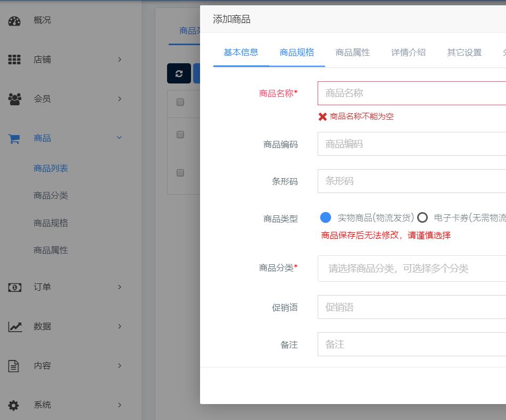Click the red X validation error icon

point(322,116)
